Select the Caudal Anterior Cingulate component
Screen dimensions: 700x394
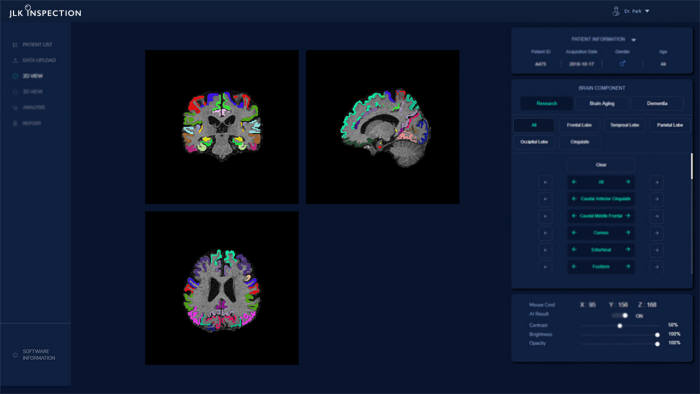[x=601, y=199]
